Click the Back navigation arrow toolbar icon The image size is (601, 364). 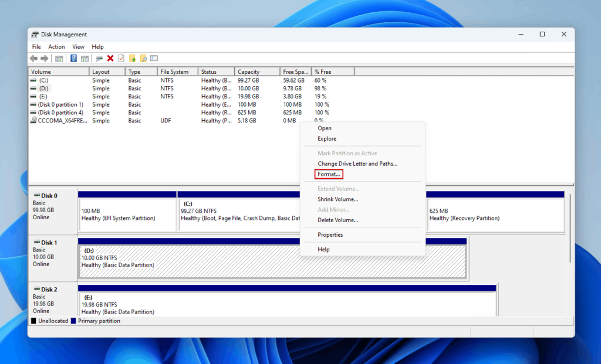[33, 58]
